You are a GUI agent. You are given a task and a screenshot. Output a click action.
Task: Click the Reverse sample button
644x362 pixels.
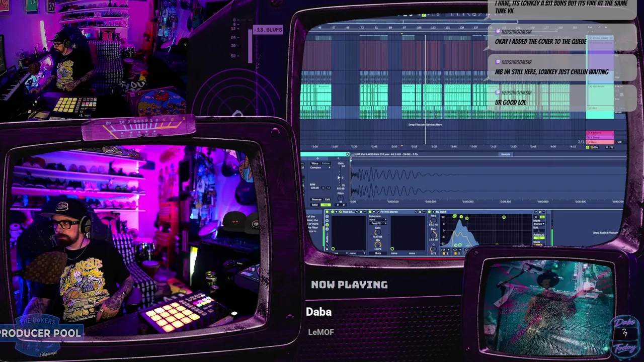click(x=316, y=200)
